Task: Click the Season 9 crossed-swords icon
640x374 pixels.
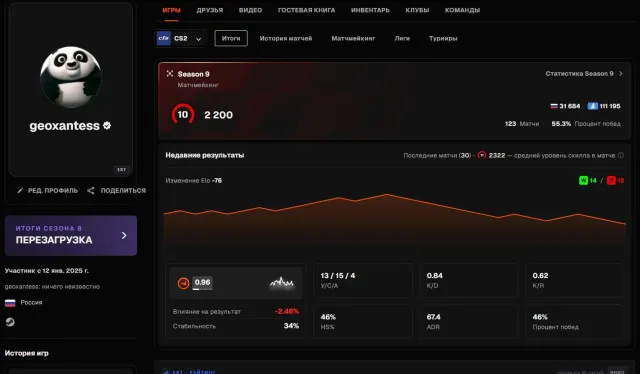Action: pyautogui.click(x=170, y=73)
